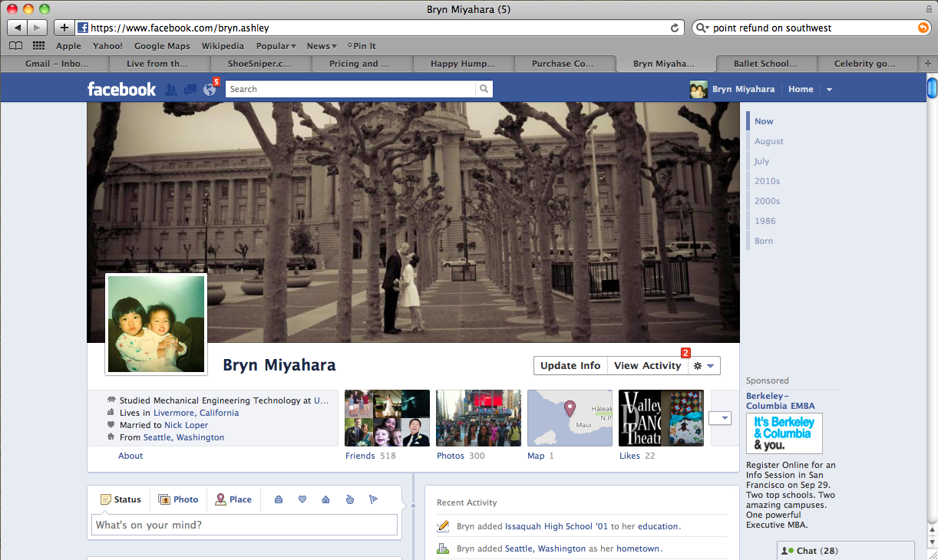Open the About link
Viewport: 938px width, 560px height.
coord(130,456)
